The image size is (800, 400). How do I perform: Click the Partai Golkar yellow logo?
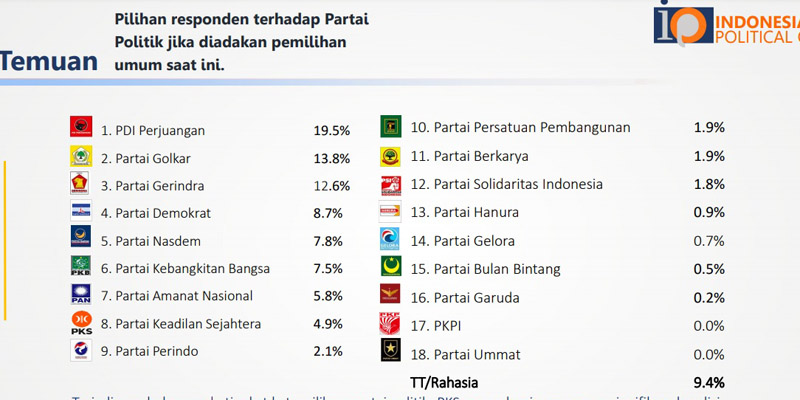click(81, 156)
